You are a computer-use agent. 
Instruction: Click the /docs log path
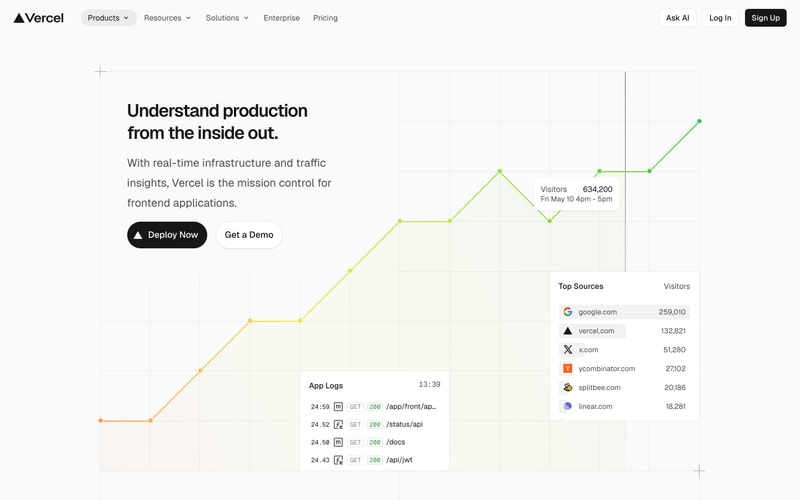[x=395, y=442]
